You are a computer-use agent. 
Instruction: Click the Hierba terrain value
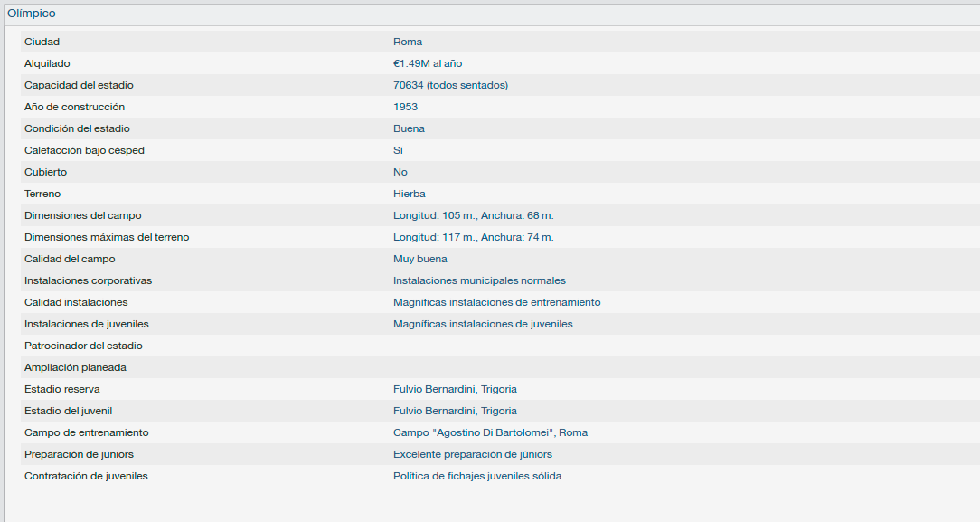tap(410, 194)
